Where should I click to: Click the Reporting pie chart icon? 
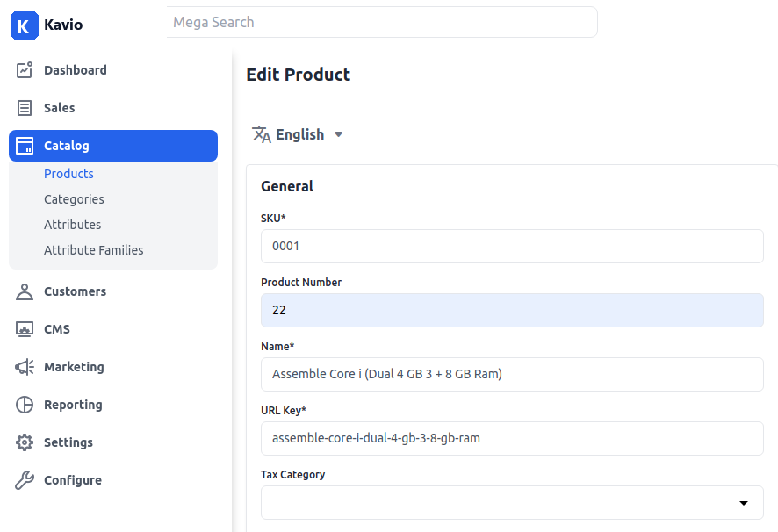[25, 405]
